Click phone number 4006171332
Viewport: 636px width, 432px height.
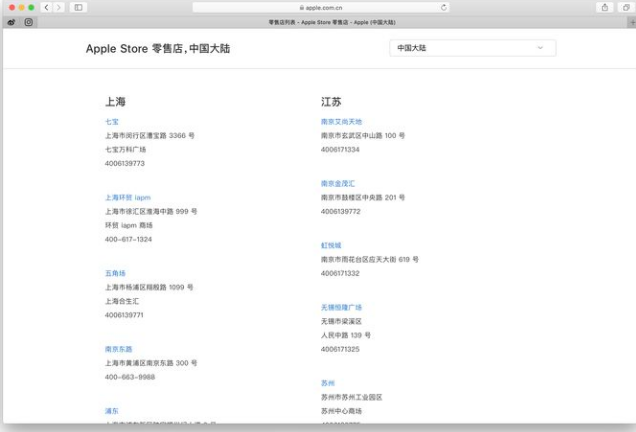click(x=340, y=273)
